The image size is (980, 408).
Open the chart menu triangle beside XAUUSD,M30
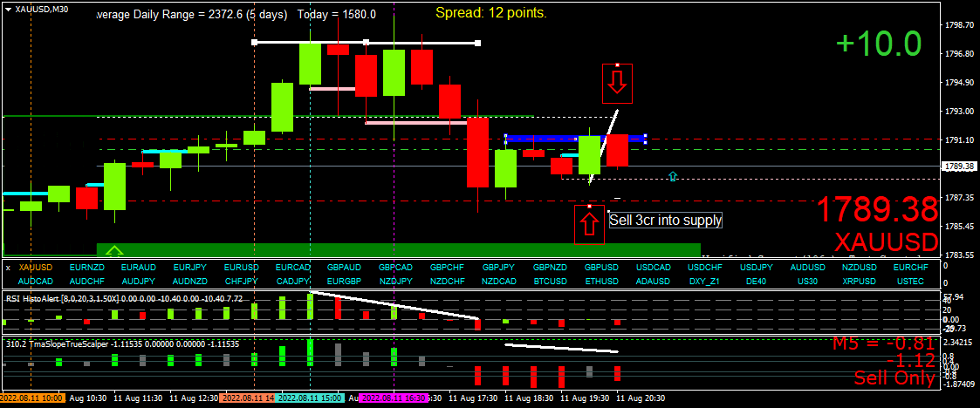point(8,10)
